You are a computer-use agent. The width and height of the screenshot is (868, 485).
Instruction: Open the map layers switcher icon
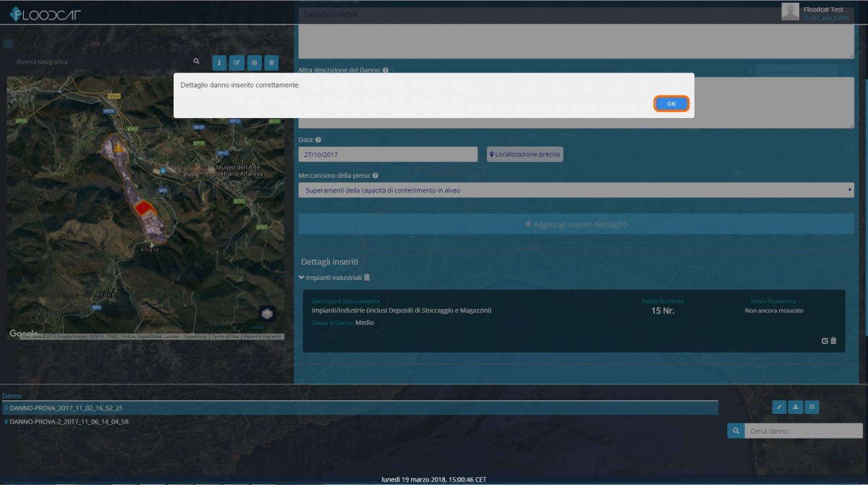pos(268,313)
